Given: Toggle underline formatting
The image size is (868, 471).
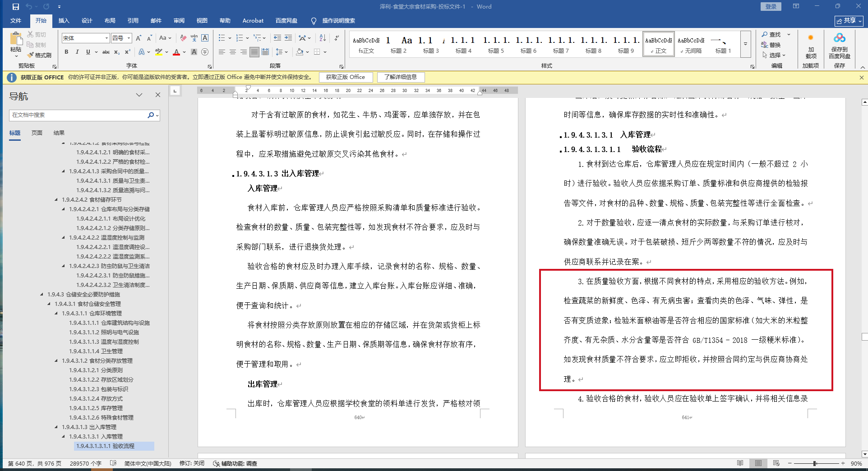Looking at the screenshot, I should tap(88, 52).
